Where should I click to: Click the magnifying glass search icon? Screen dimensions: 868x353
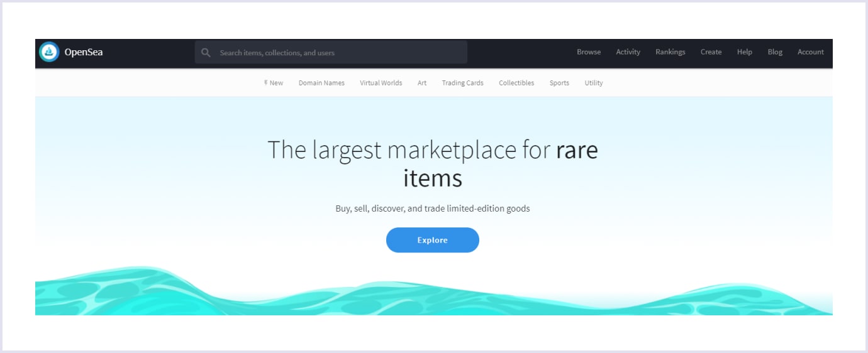[206, 53]
